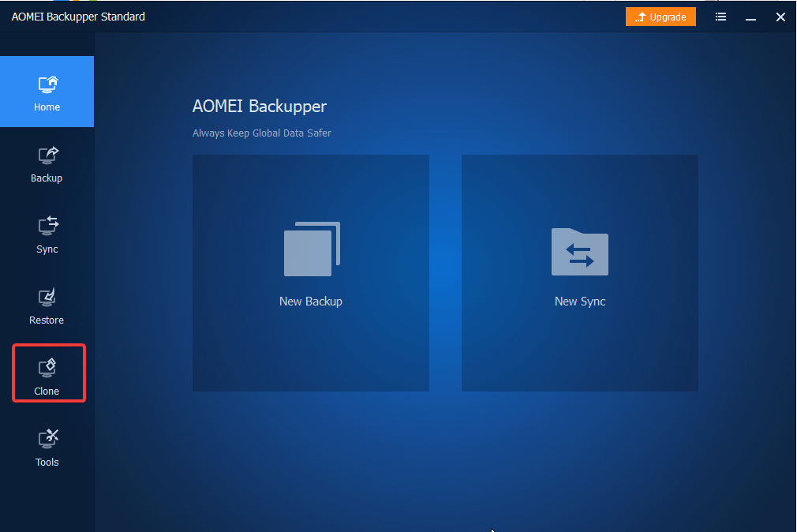Select Backup from the left navigation menu
The height and width of the screenshot is (532, 797).
47,178
